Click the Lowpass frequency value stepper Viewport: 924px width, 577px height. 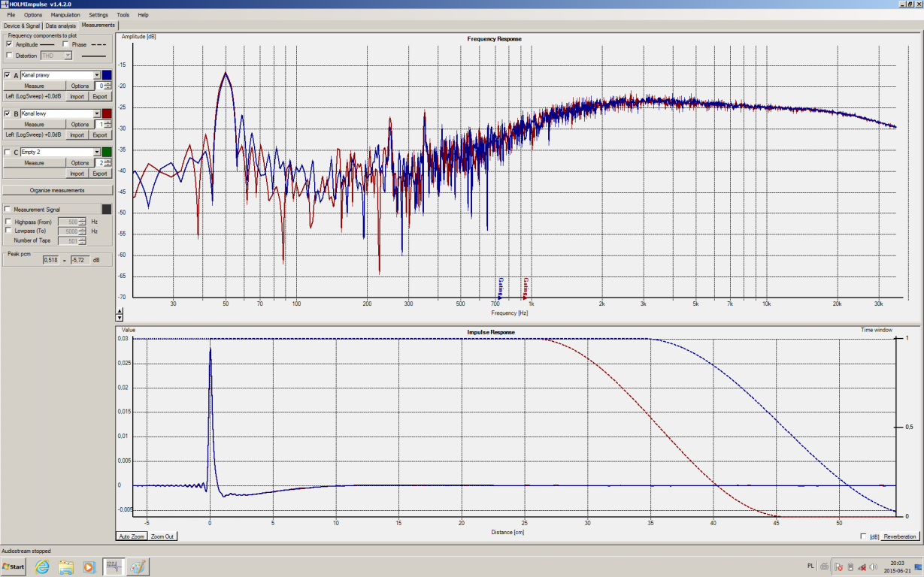[x=82, y=231]
